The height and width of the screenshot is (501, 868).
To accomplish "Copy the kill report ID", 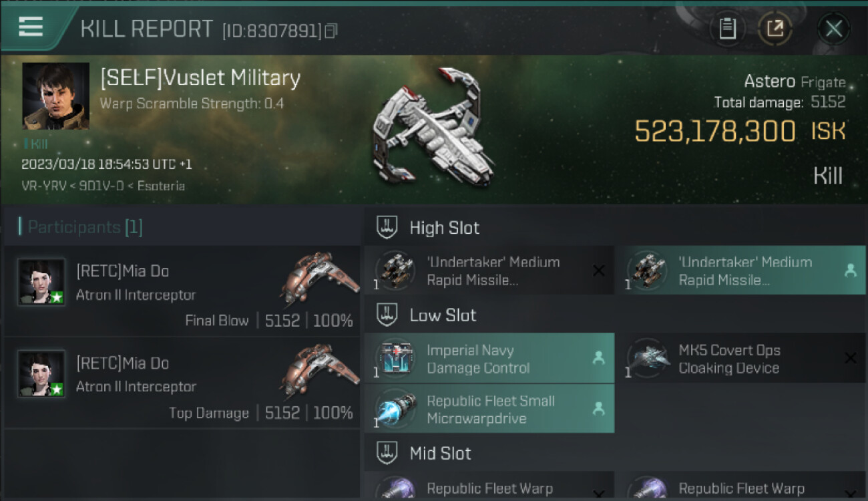I will tap(331, 31).
